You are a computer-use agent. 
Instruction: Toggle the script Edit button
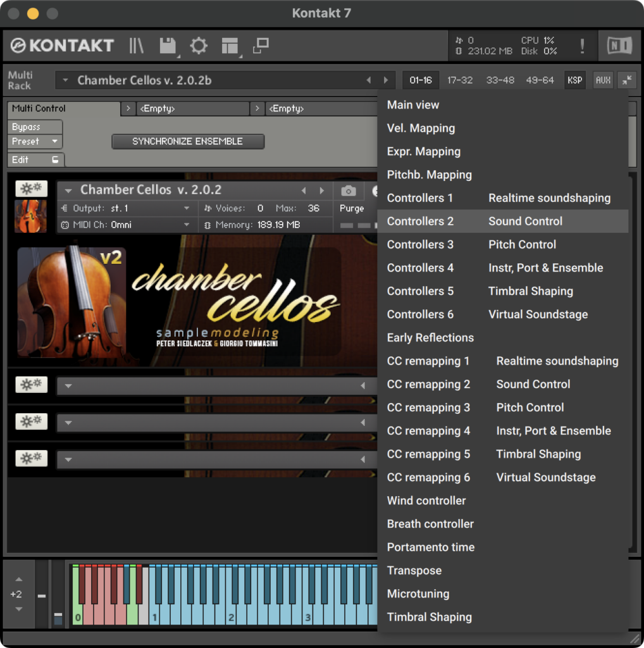point(35,159)
